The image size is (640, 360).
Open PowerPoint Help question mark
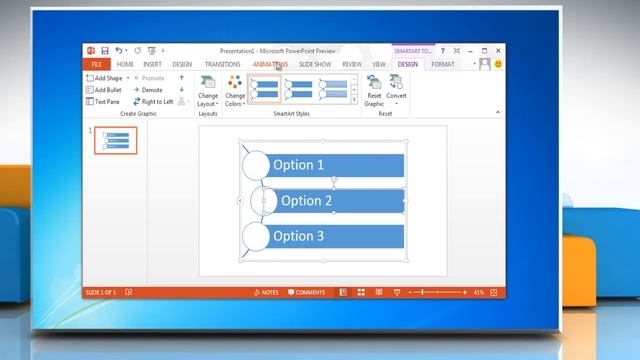pyautogui.click(x=442, y=51)
